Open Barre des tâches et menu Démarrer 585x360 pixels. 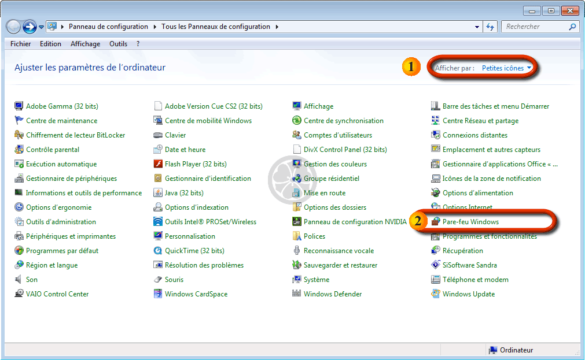(496, 106)
